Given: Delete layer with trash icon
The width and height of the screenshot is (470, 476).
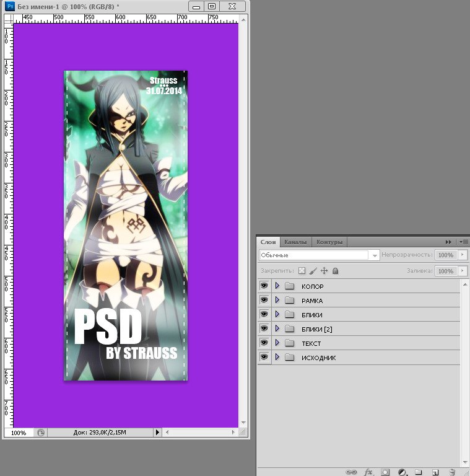Looking at the screenshot, I should (452, 472).
